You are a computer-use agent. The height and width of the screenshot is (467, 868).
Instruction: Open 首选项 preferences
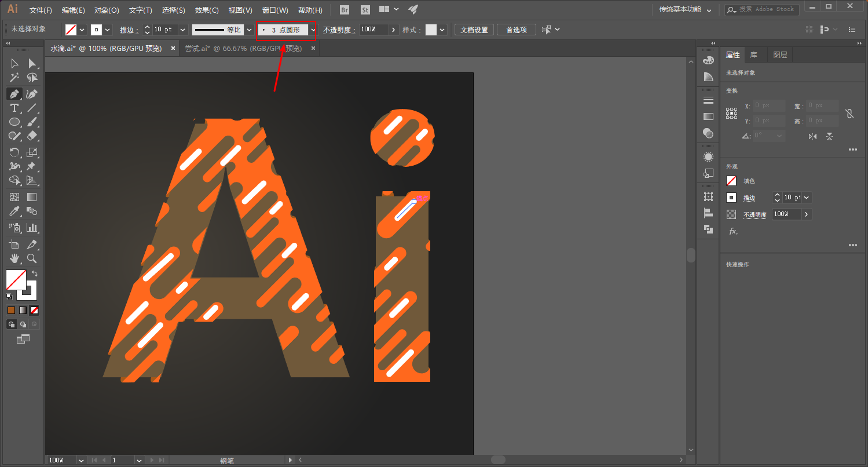click(517, 30)
